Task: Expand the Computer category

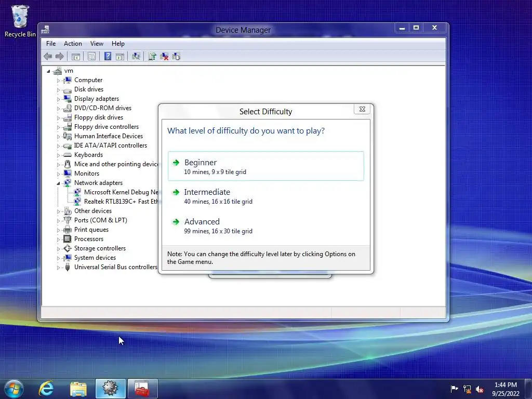Action: (58, 81)
